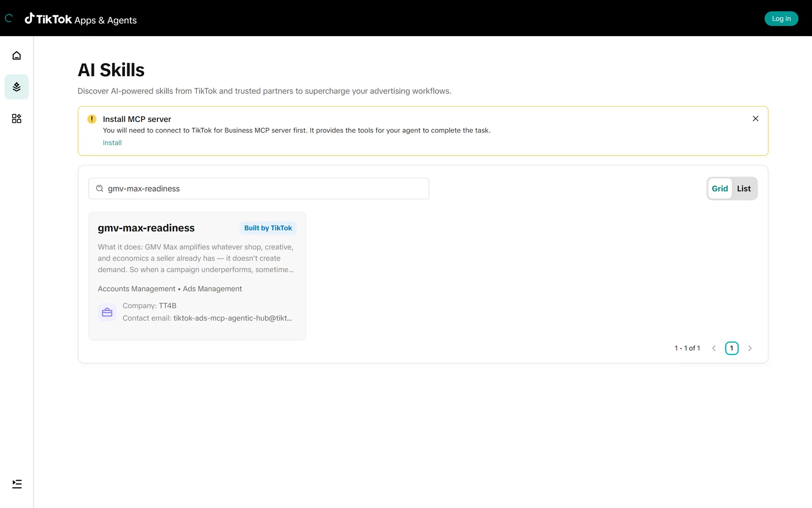Click the Install link in banner

pyautogui.click(x=112, y=143)
